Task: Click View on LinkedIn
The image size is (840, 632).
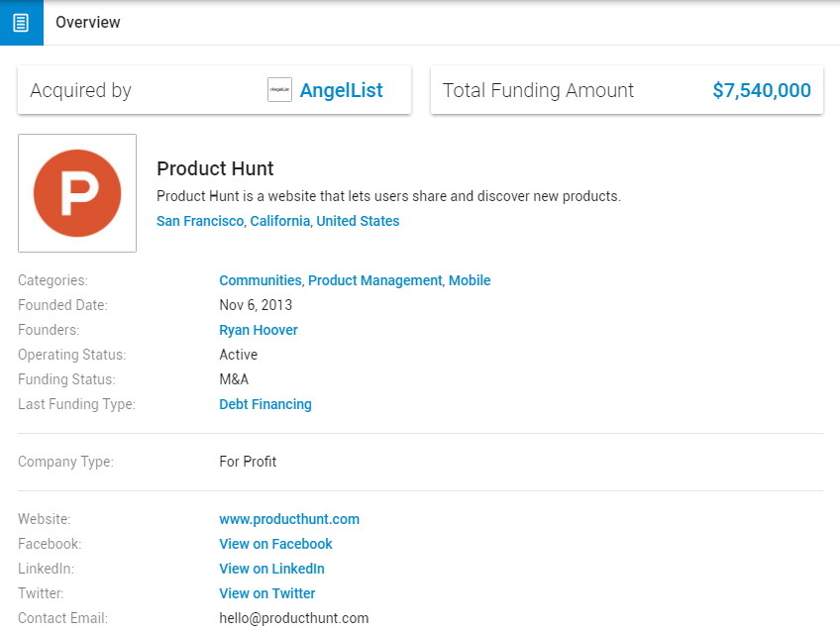Action: click(271, 569)
